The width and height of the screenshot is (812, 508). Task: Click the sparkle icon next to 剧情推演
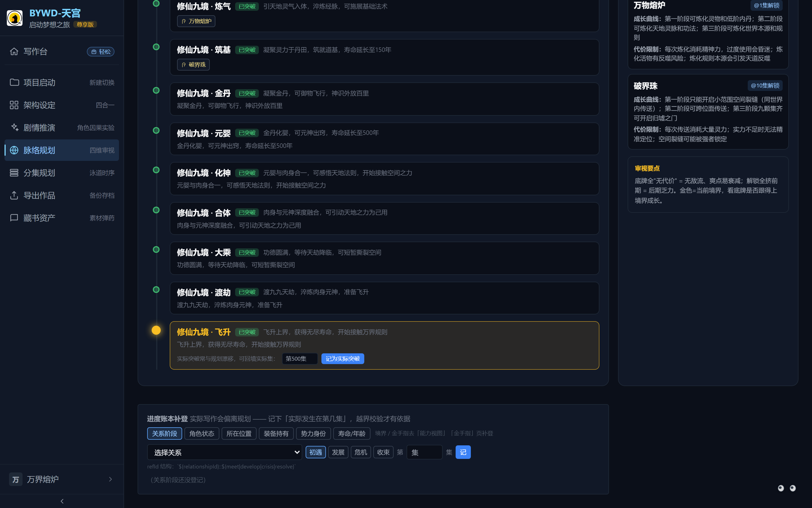coord(14,128)
